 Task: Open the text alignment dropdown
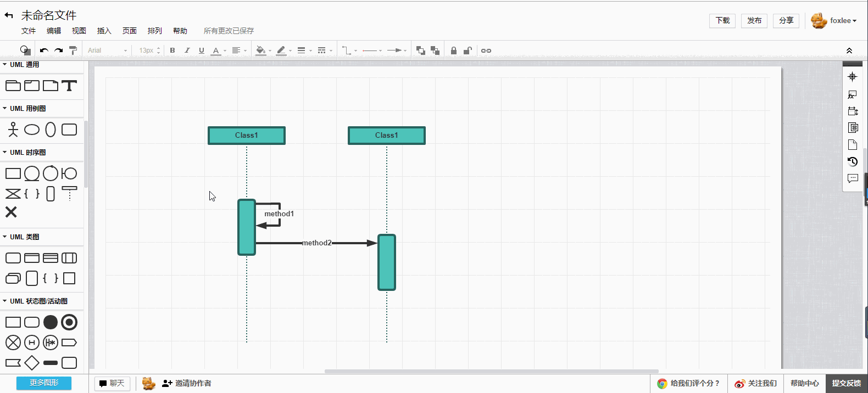[239, 50]
